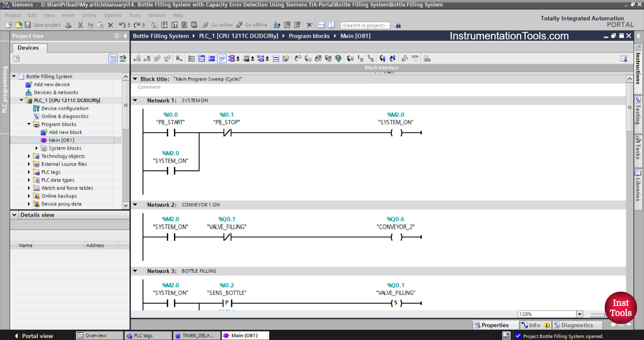Click the Download to device icon
644x340 pixels.
tap(164, 25)
